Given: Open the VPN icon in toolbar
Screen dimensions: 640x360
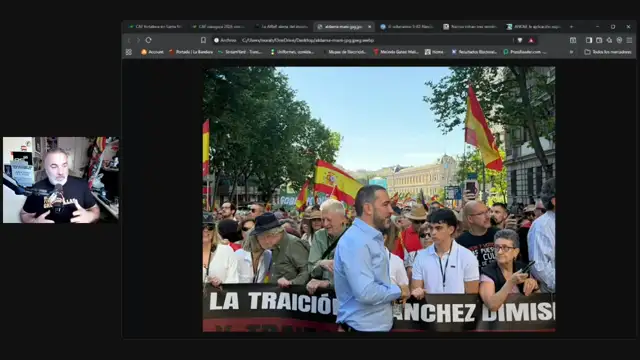Looking at the screenshot, I should pos(619,40).
